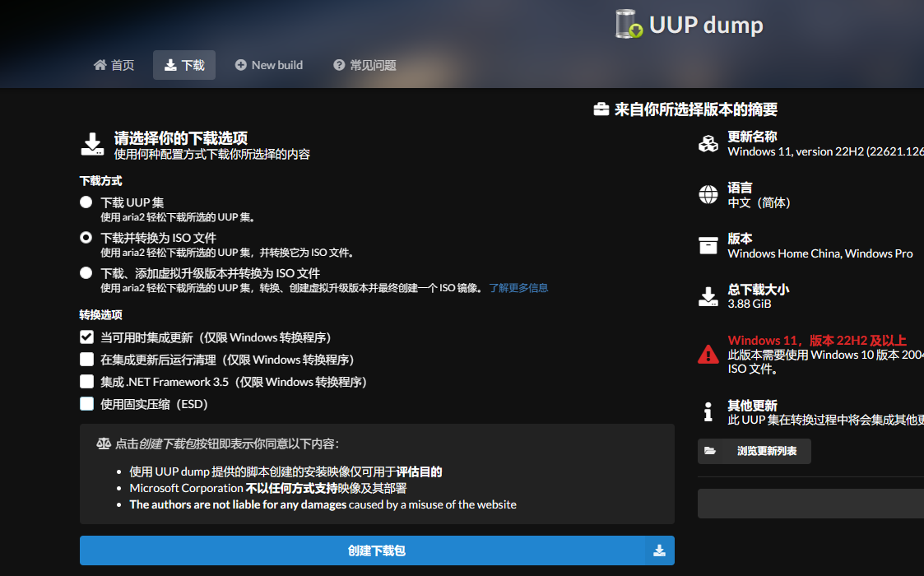924x576 pixels.
Task: Enable 使用固实压缩 (ESD) checkbox
Action: (x=86, y=404)
